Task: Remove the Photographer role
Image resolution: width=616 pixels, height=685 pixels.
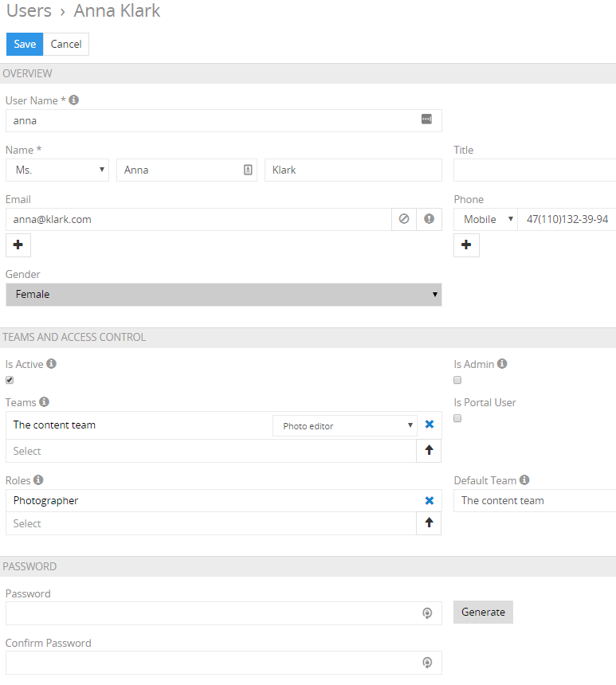Action: 430,501
